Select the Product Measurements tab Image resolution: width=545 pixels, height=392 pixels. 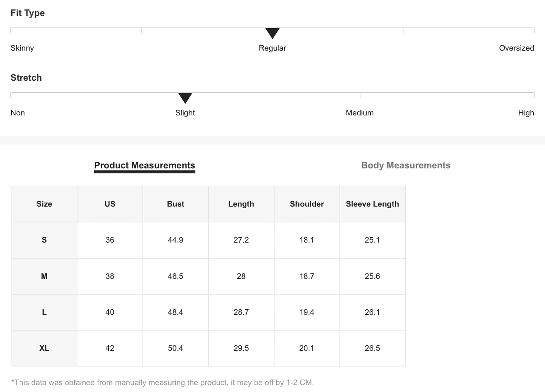pyautogui.click(x=144, y=165)
